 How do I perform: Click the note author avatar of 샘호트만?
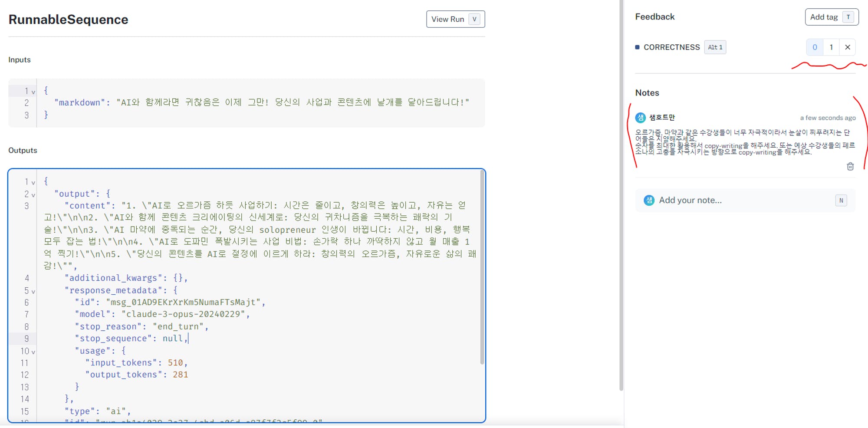click(640, 118)
